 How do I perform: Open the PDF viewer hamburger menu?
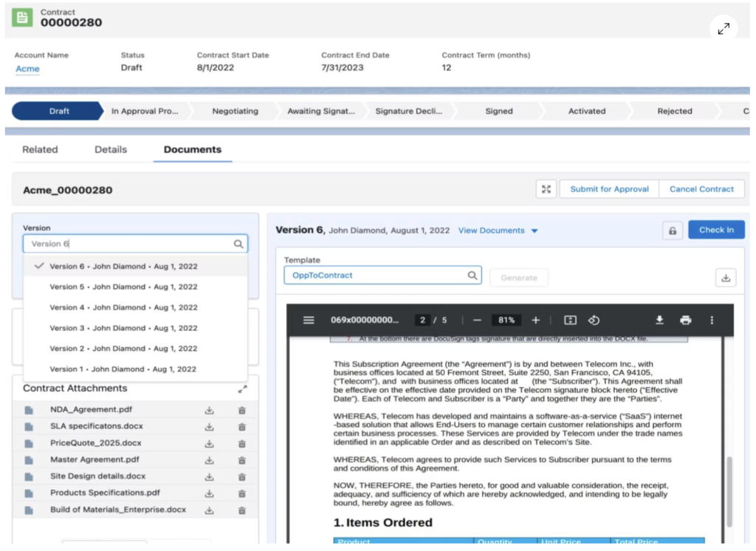pyautogui.click(x=309, y=320)
